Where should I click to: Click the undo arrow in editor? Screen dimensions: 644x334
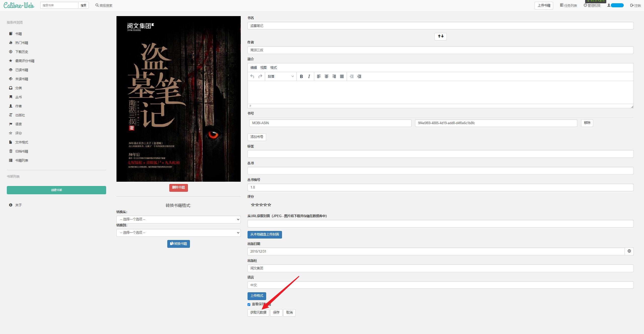[x=252, y=76]
